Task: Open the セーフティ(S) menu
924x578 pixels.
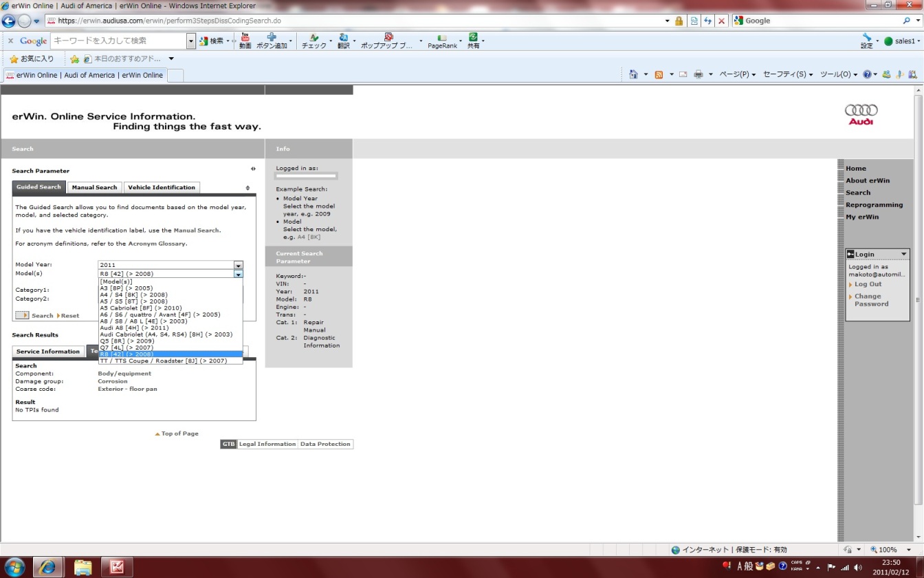Action: coord(788,74)
